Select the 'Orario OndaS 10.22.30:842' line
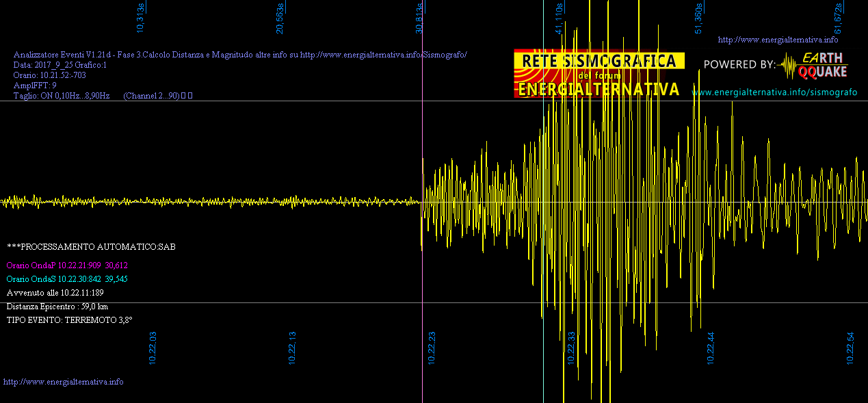Viewport: 868px width, 403px height. pos(67,279)
